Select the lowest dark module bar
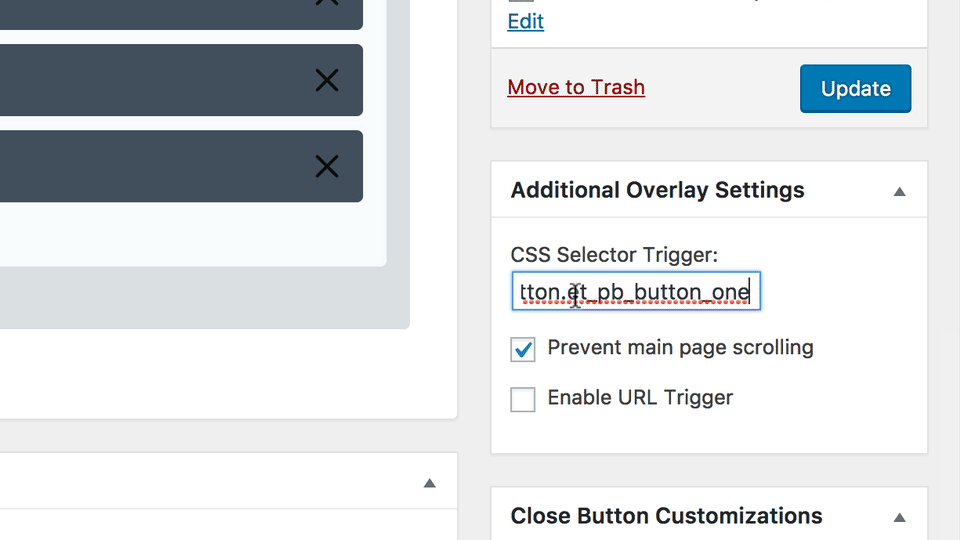The height and width of the screenshot is (540, 960). (x=150, y=166)
